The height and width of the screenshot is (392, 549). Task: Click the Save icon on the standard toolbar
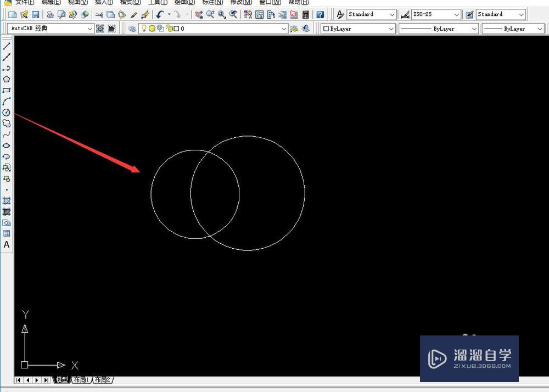(36, 14)
